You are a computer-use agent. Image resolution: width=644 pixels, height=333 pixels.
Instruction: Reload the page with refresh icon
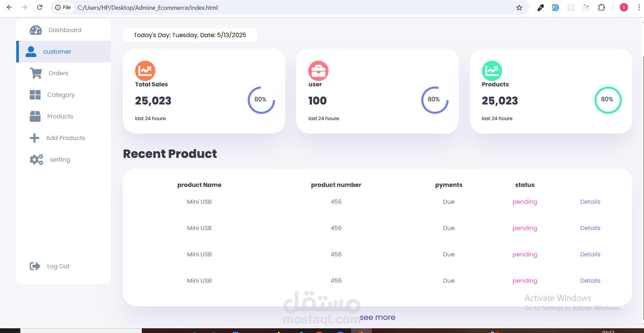click(40, 7)
